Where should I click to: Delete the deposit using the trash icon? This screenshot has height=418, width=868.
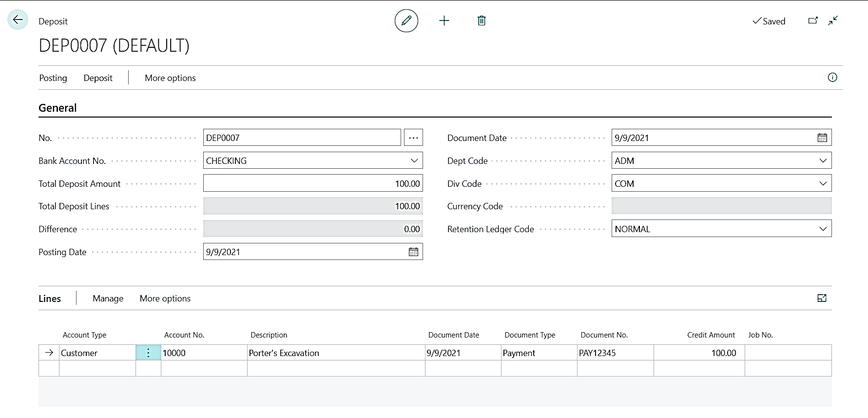(482, 20)
